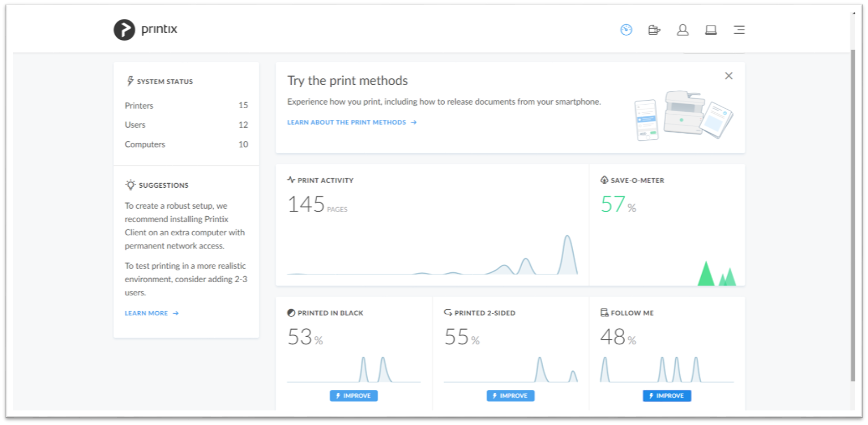
Task: Click the Follow Me chart
Action: tap(667, 369)
